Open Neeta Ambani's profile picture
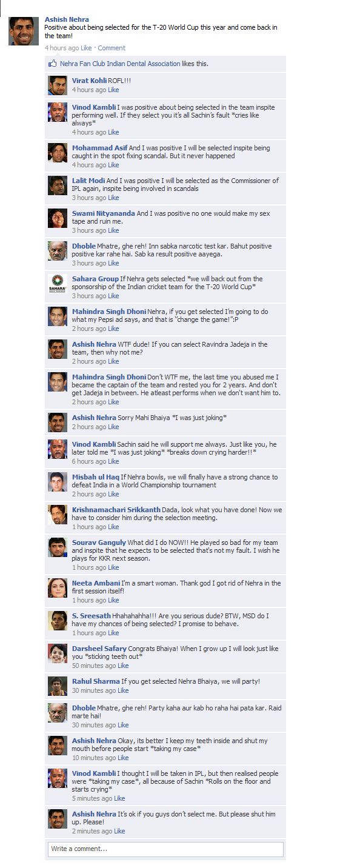This screenshot has height=868, width=340. coord(58,588)
